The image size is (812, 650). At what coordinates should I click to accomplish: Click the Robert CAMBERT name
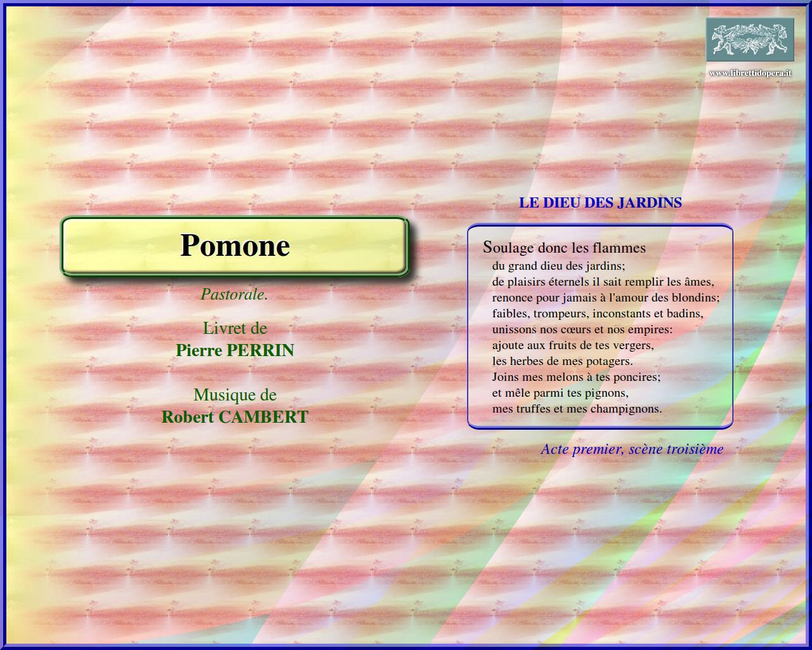click(235, 417)
